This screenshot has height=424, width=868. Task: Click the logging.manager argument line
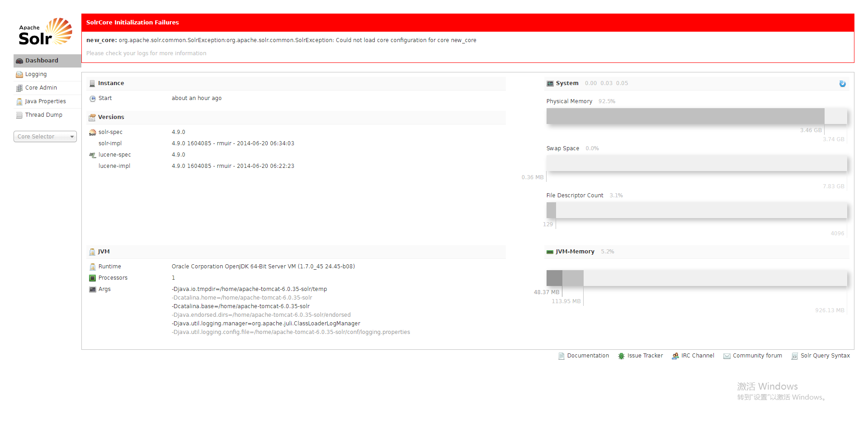click(x=266, y=324)
